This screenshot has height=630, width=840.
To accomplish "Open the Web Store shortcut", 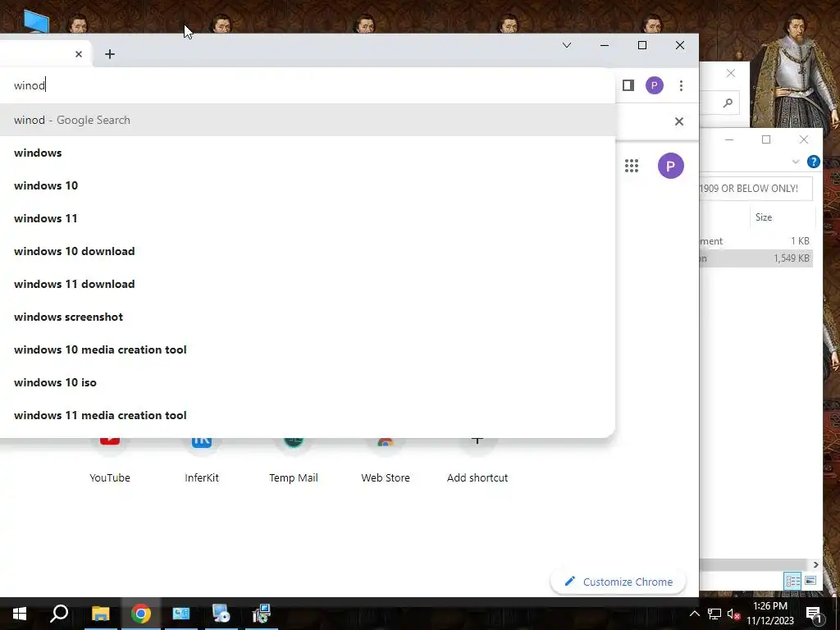I will (x=386, y=461).
